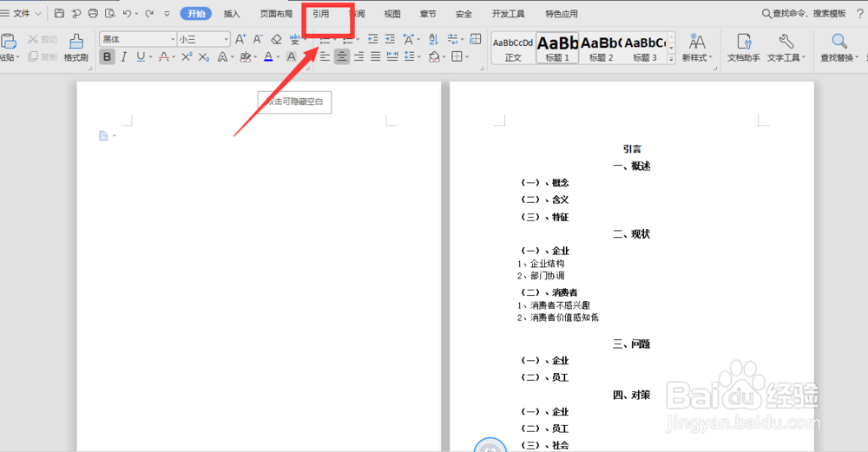The image size is (868, 452).
Task: Click the decrease indent icon
Action: (x=372, y=39)
